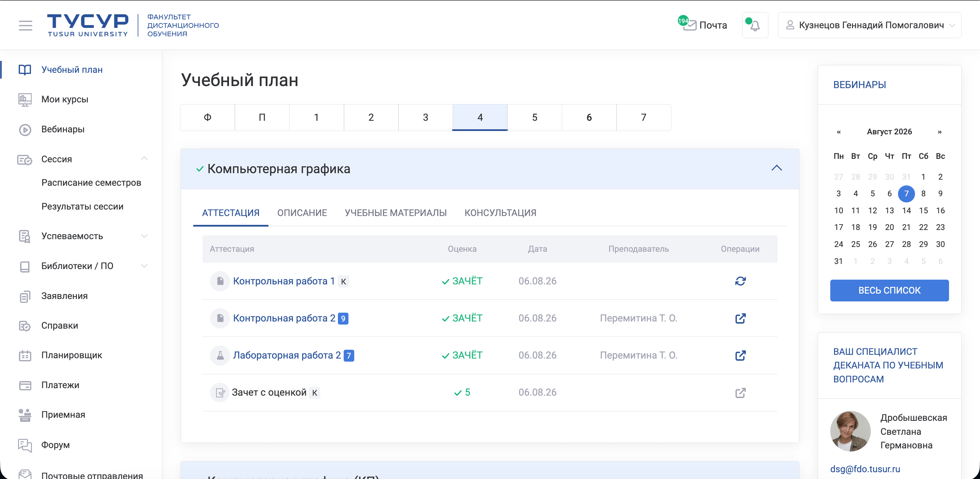Viewport: 980px width, 479px height.
Task: Click the Справки sidebar icon
Action: click(x=25, y=326)
